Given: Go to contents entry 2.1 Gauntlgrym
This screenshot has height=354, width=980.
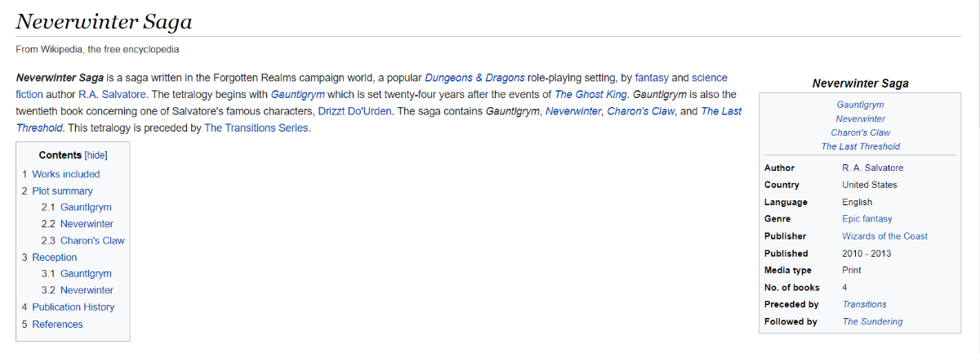Looking at the screenshot, I should click(x=76, y=208).
